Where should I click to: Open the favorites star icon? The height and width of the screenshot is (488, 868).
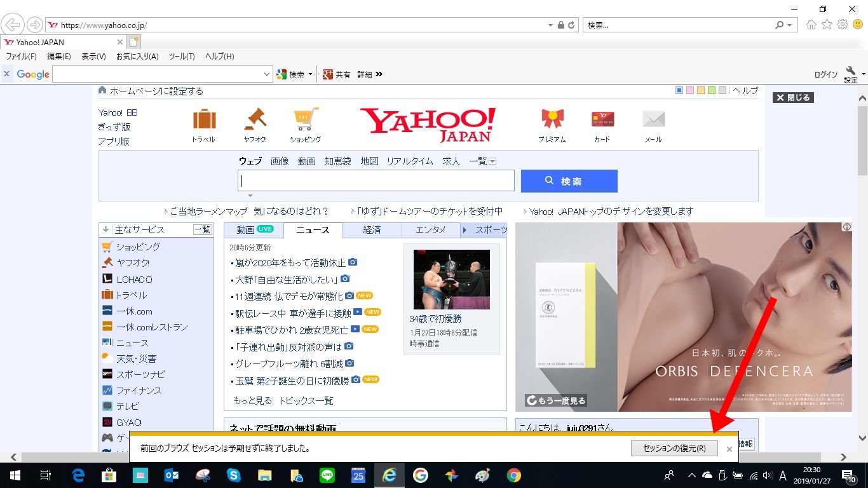click(827, 25)
